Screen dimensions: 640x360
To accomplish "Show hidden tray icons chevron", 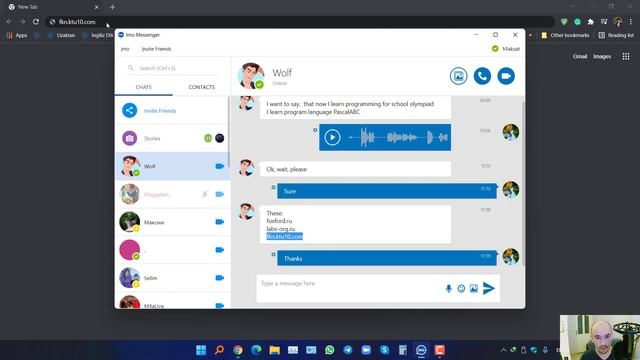I will point(503,350).
